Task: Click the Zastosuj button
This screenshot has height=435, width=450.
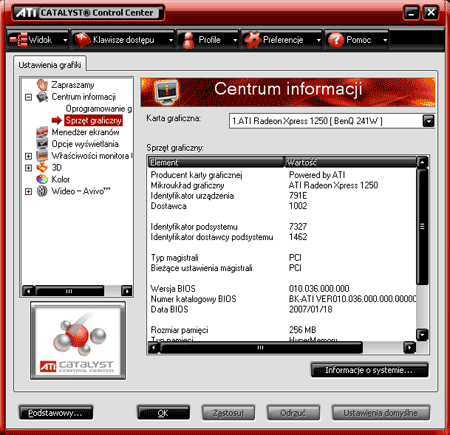Action: [x=228, y=413]
